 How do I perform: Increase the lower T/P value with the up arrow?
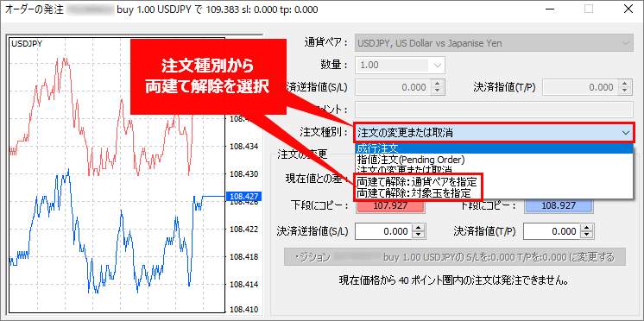click(587, 228)
